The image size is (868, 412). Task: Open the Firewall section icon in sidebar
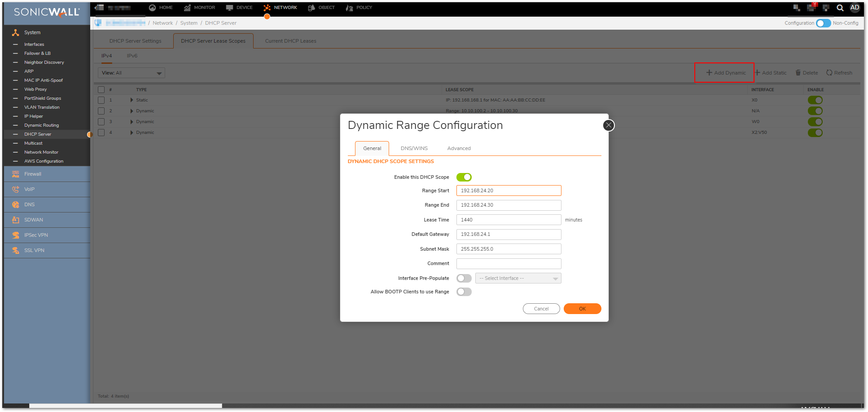pyautogui.click(x=16, y=174)
